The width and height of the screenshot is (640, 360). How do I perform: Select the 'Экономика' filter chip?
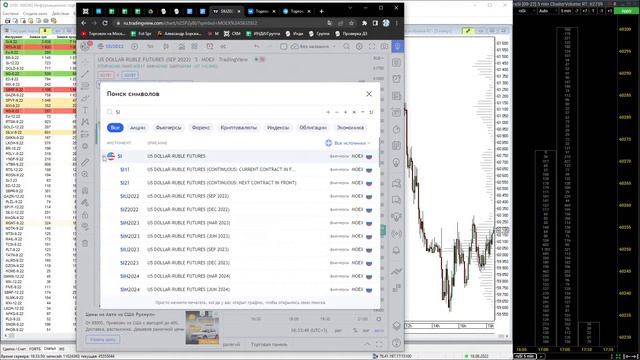[350, 128]
